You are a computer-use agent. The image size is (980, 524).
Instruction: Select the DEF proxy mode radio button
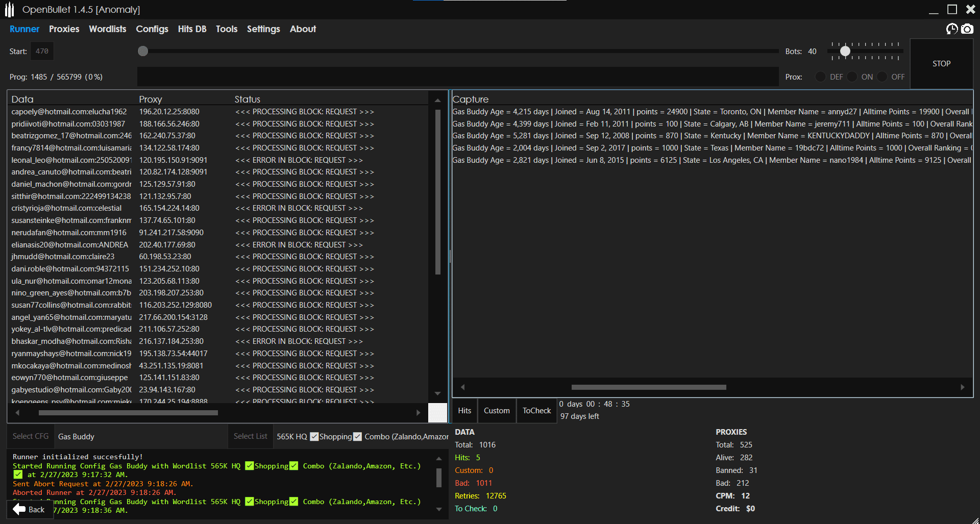point(821,77)
